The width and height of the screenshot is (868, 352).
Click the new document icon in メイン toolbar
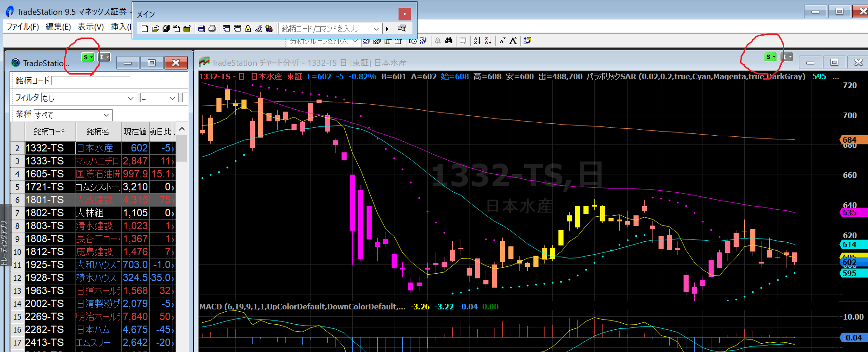pyautogui.click(x=145, y=29)
